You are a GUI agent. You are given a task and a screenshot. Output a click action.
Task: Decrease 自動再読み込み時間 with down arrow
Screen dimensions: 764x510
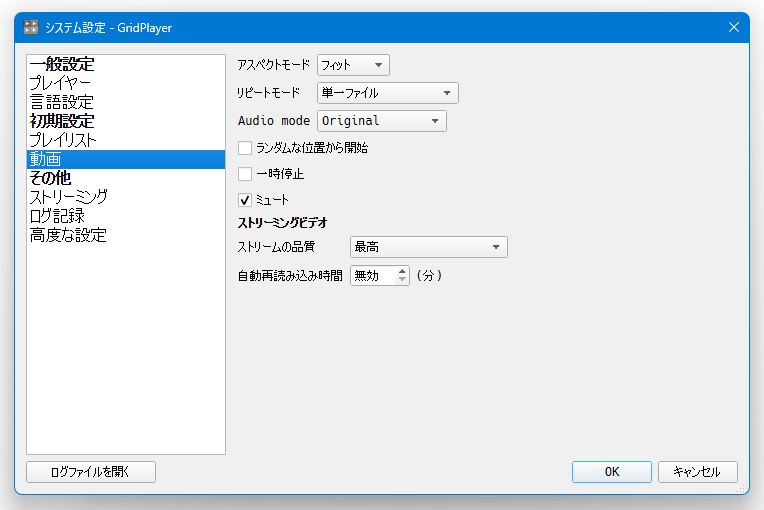coord(402,280)
